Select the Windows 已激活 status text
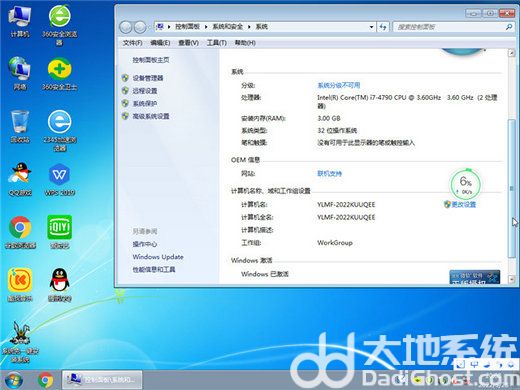 coord(265,274)
